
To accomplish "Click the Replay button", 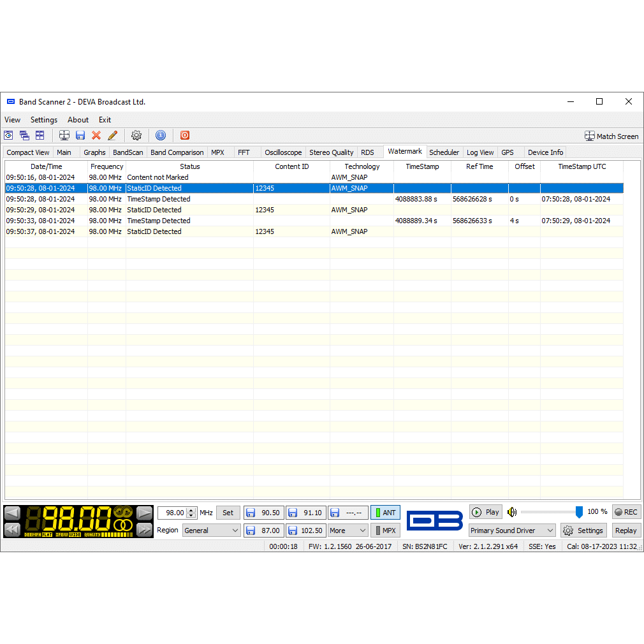I will (626, 531).
